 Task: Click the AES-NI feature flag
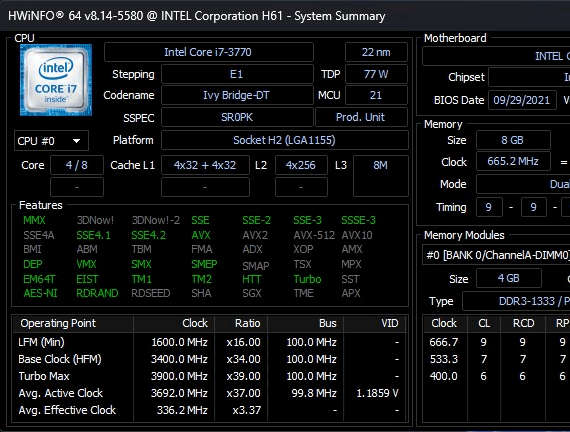pyautogui.click(x=40, y=293)
